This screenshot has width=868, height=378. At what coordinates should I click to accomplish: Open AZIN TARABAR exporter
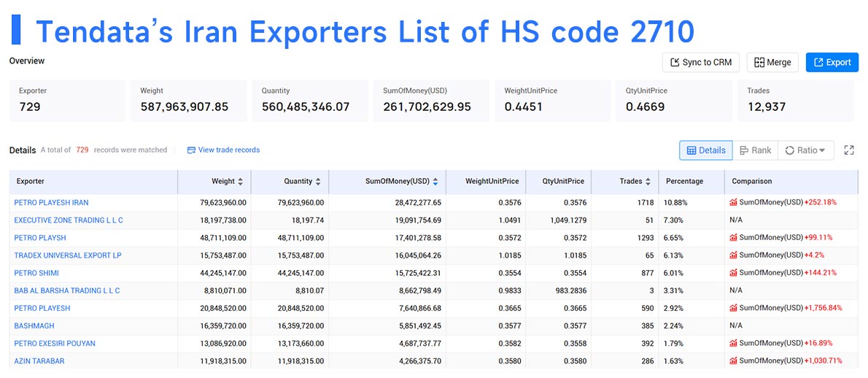39,361
